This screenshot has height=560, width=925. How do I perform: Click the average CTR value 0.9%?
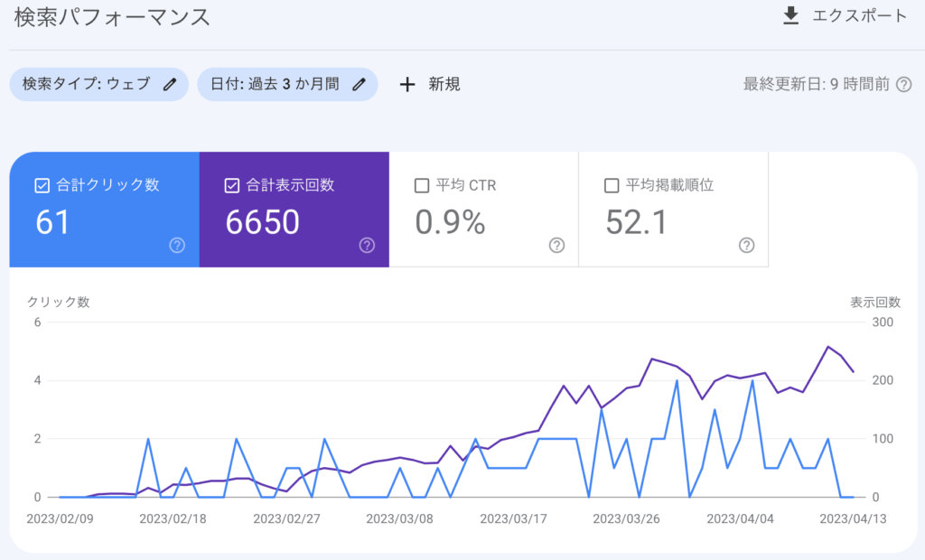450,222
